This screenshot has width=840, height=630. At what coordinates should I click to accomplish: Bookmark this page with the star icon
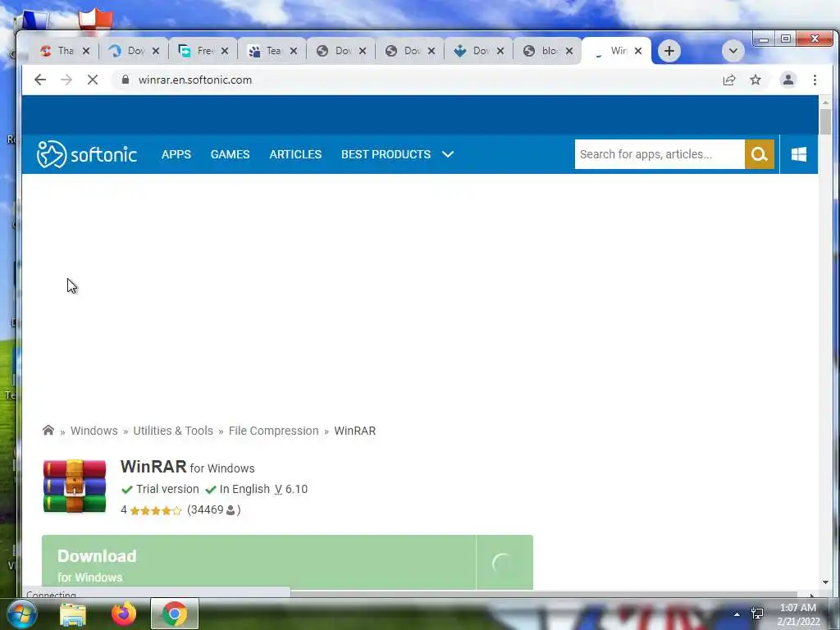[x=756, y=80]
